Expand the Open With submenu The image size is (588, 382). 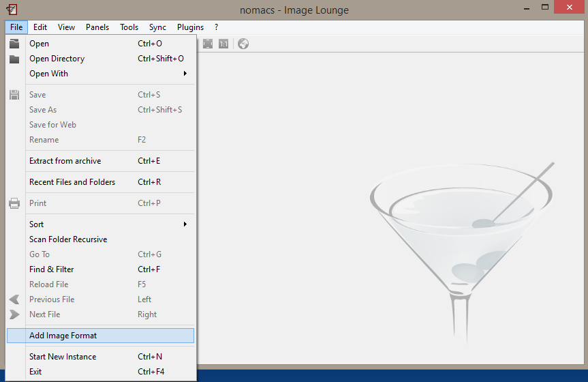point(101,74)
